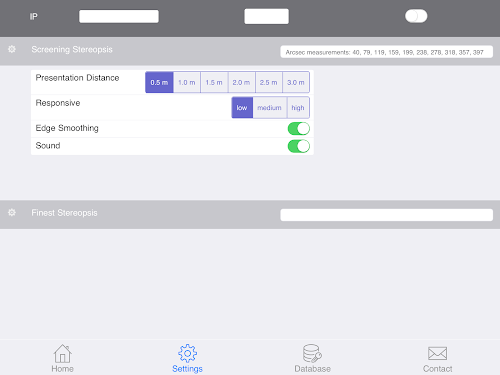Click the IP address input field
This screenshot has height=375, width=500.
pyautogui.click(x=119, y=16)
